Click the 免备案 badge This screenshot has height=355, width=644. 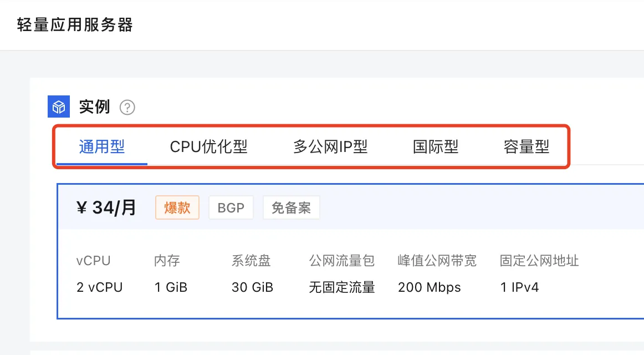pyautogui.click(x=291, y=207)
